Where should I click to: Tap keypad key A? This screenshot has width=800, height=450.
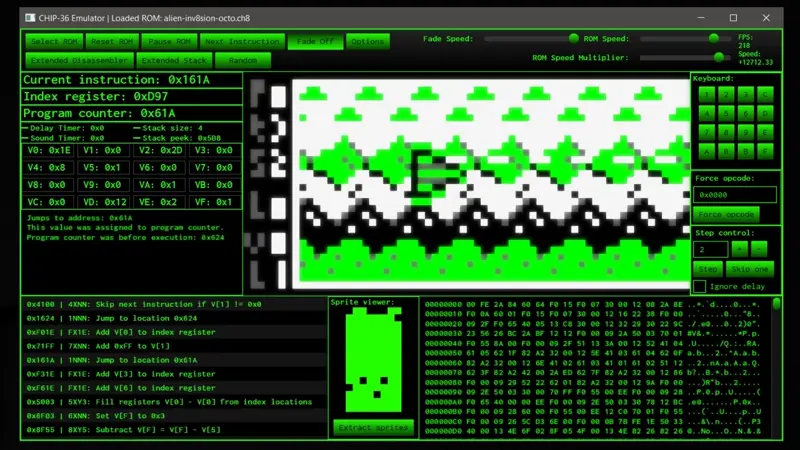707,151
